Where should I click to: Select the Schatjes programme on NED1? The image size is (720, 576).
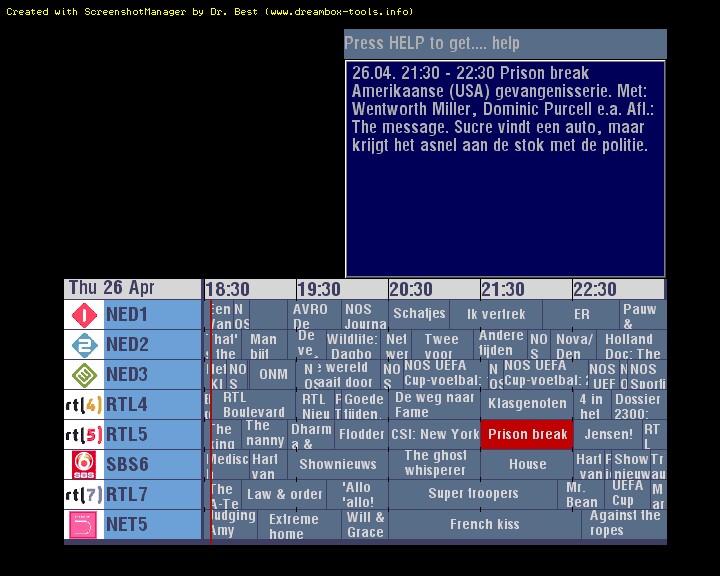(419, 315)
